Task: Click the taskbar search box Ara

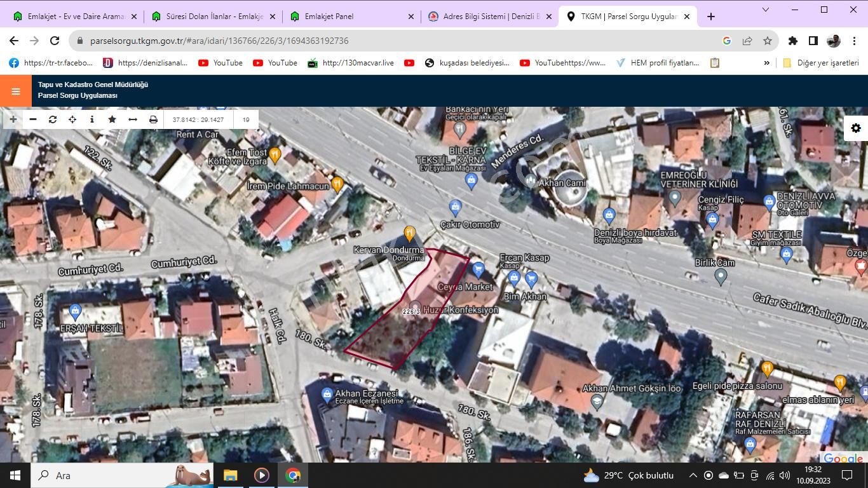Action: [122, 475]
